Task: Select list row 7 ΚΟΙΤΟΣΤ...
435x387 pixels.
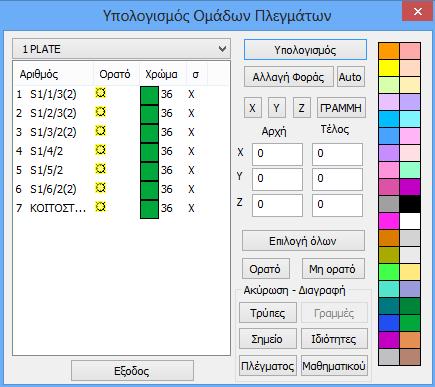Action: coord(121,208)
